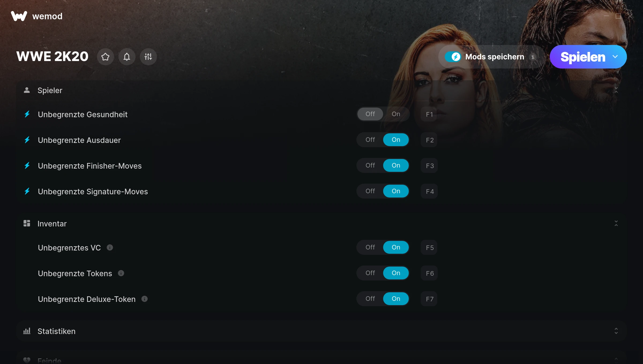Open the Spielen dropdown arrow
Screen dimensions: 643x364
(x=615, y=57)
